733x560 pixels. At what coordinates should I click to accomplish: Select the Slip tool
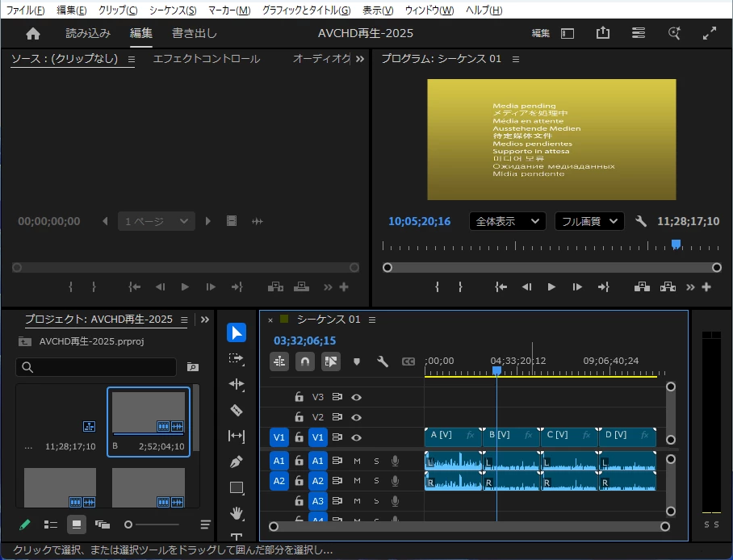click(x=237, y=436)
